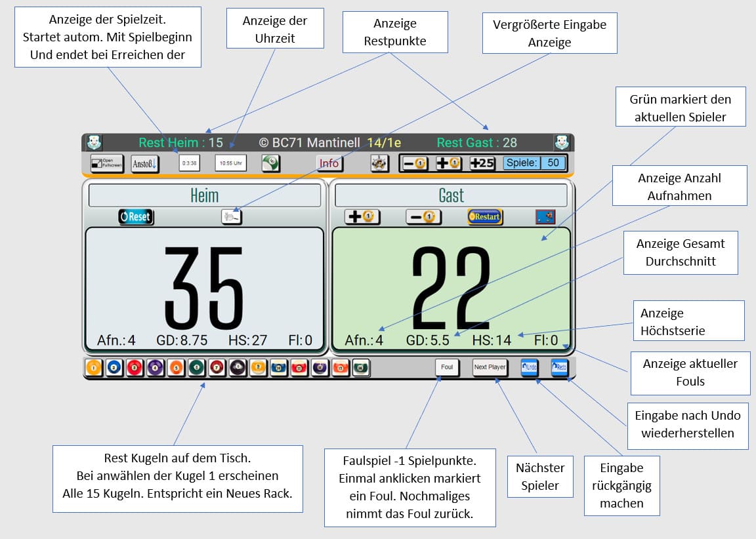
Task: Select red ball number 3
Action: (135, 368)
